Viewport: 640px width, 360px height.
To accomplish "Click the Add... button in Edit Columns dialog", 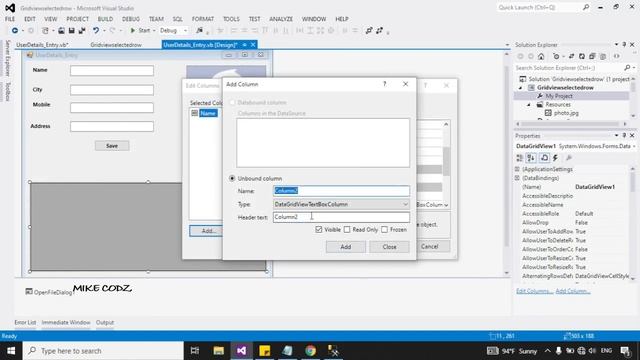I will click(x=207, y=231).
